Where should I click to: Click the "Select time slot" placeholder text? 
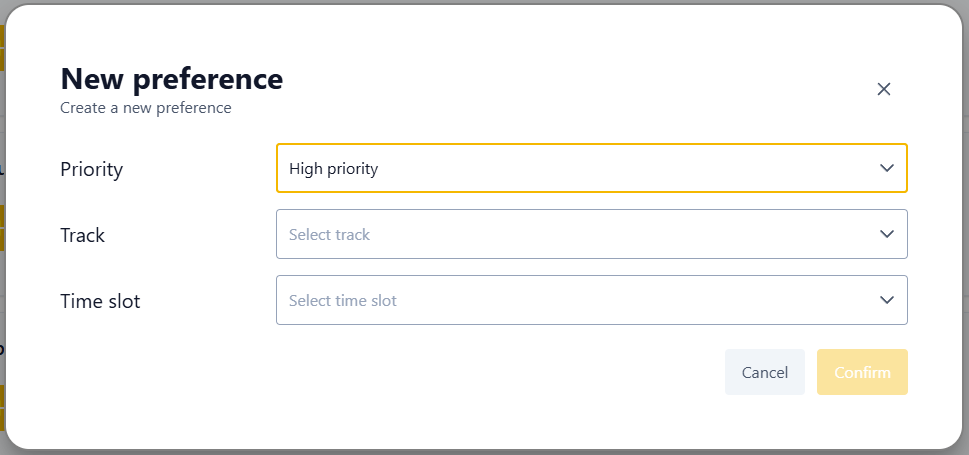342,300
